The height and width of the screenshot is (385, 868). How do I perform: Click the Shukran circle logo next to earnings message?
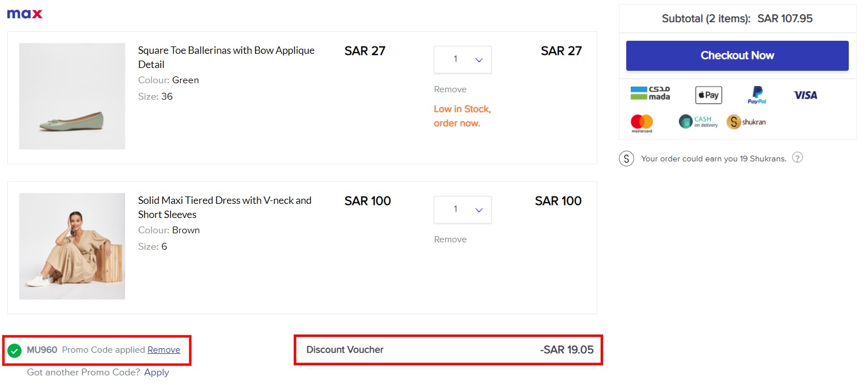[x=626, y=159]
